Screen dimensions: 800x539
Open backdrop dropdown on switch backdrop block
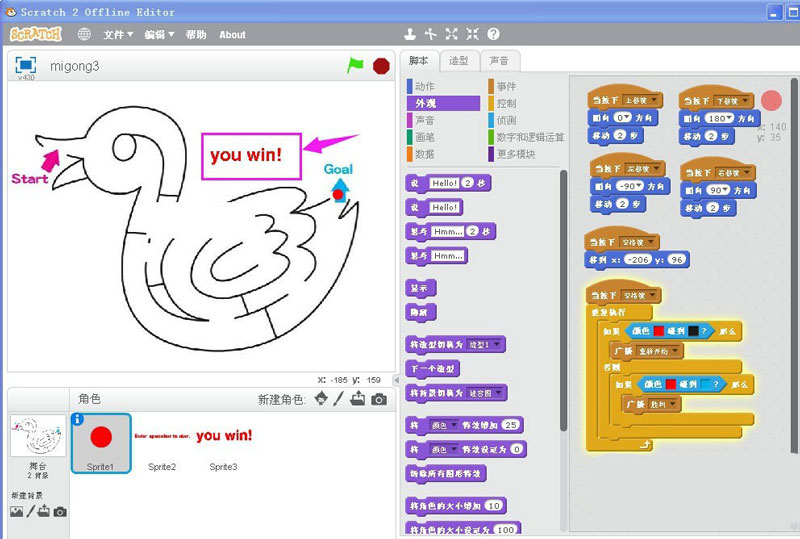[484, 393]
